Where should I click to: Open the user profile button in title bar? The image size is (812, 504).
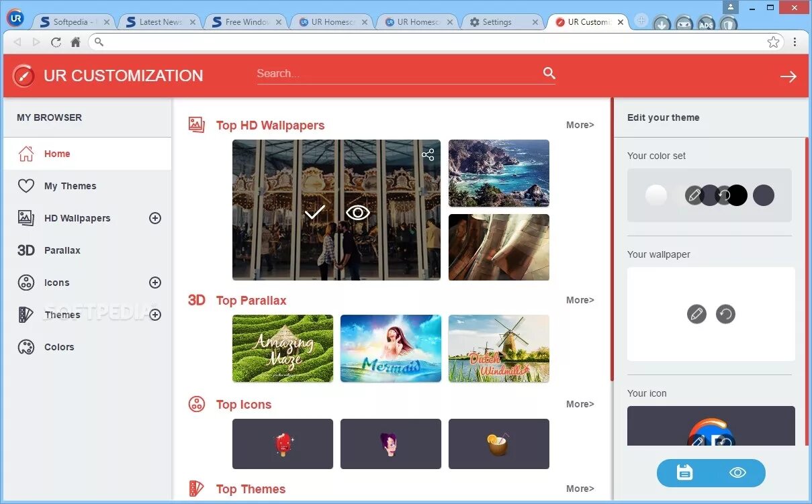coord(730,6)
